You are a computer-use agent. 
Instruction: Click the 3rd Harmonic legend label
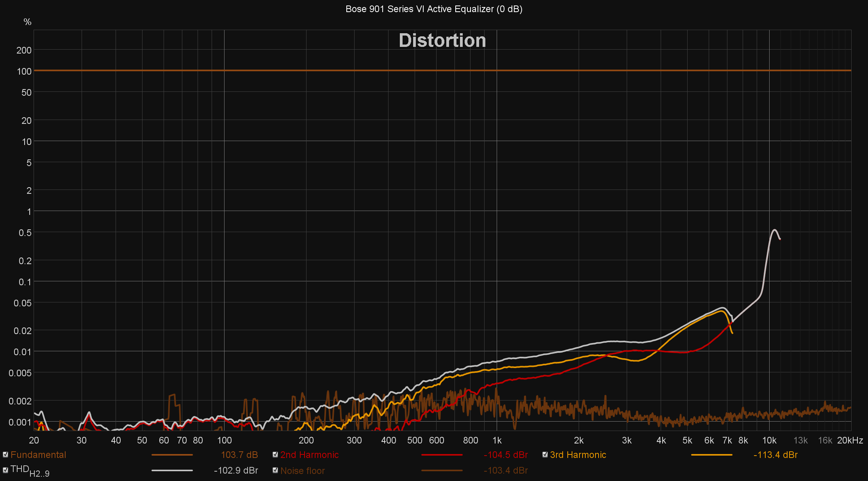click(x=578, y=455)
